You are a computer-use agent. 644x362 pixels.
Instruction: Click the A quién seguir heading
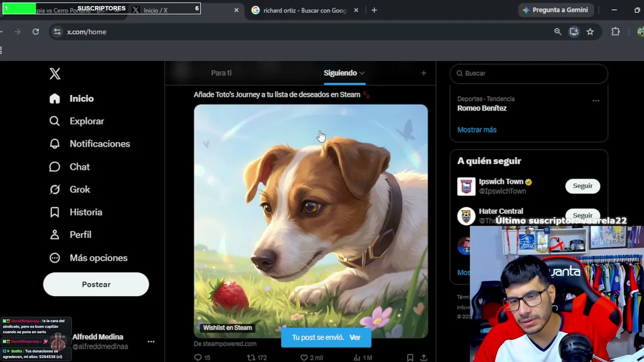pos(489,161)
